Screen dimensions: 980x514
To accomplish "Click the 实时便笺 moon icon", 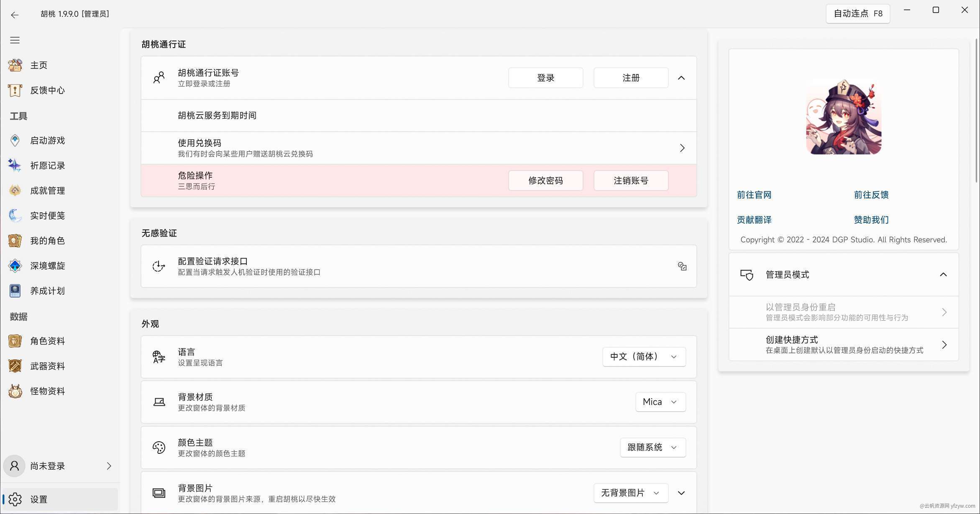I will 15,216.
